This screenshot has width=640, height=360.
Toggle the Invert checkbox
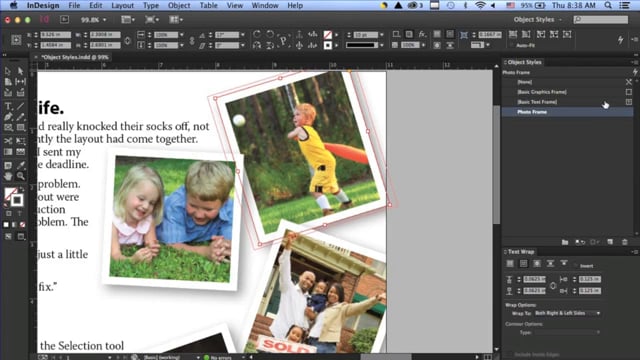(576, 266)
